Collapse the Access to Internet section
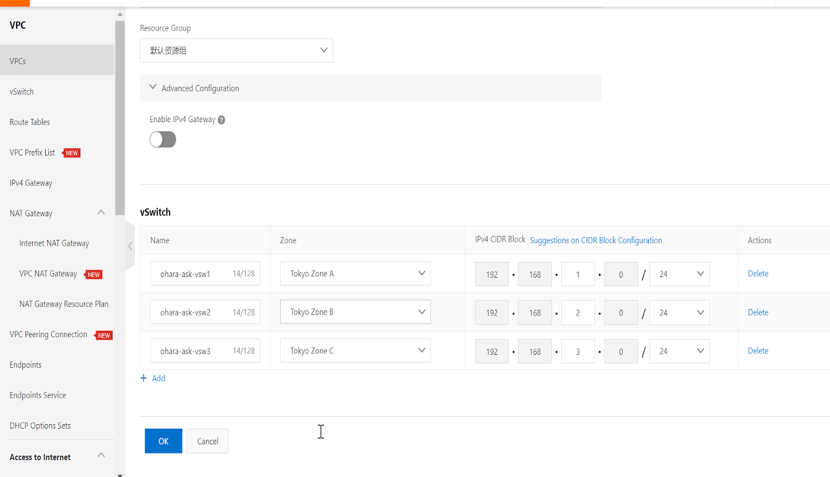830x477 pixels. point(101,456)
